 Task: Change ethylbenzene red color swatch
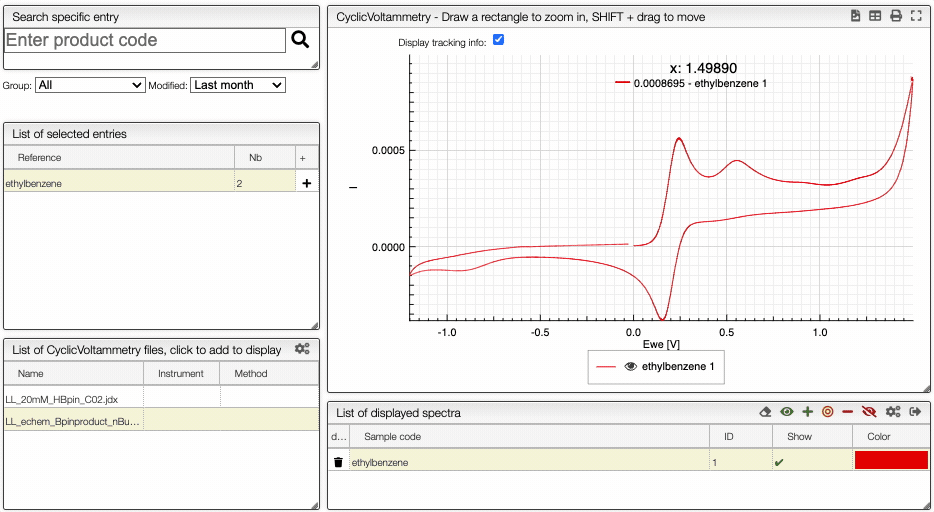(x=891, y=460)
